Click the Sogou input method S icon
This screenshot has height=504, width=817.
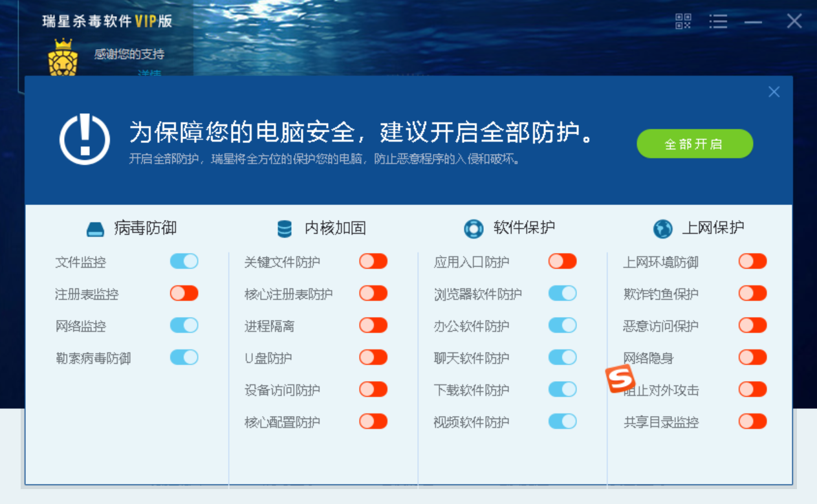(x=620, y=379)
